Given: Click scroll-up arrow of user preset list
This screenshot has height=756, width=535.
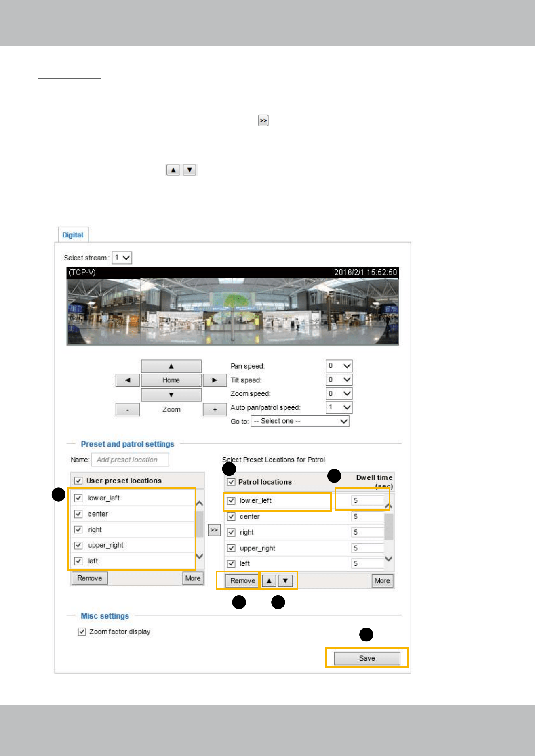Looking at the screenshot, I should click(200, 504).
